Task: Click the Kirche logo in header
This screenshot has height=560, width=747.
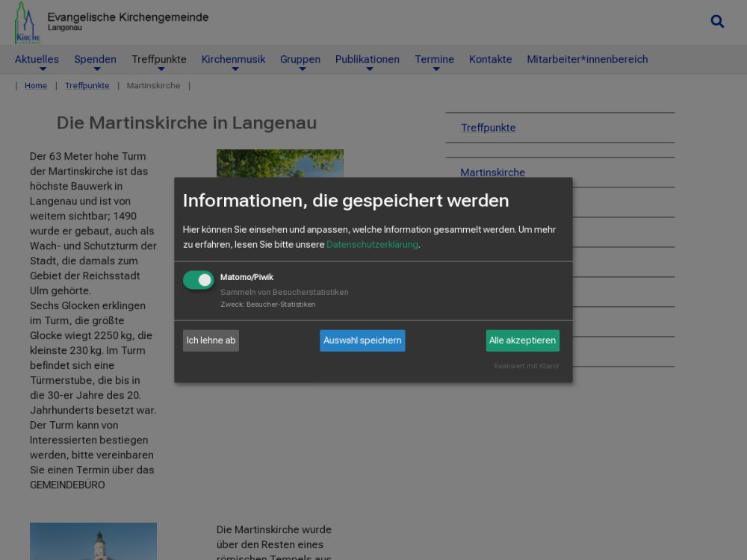Action: (27, 23)
